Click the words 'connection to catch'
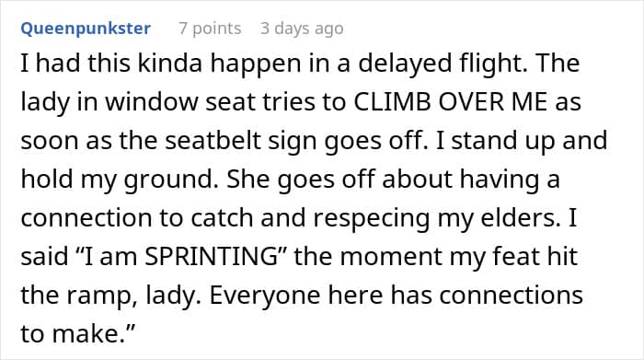Viewport: 644px width, 360px height. coord(137,218)
